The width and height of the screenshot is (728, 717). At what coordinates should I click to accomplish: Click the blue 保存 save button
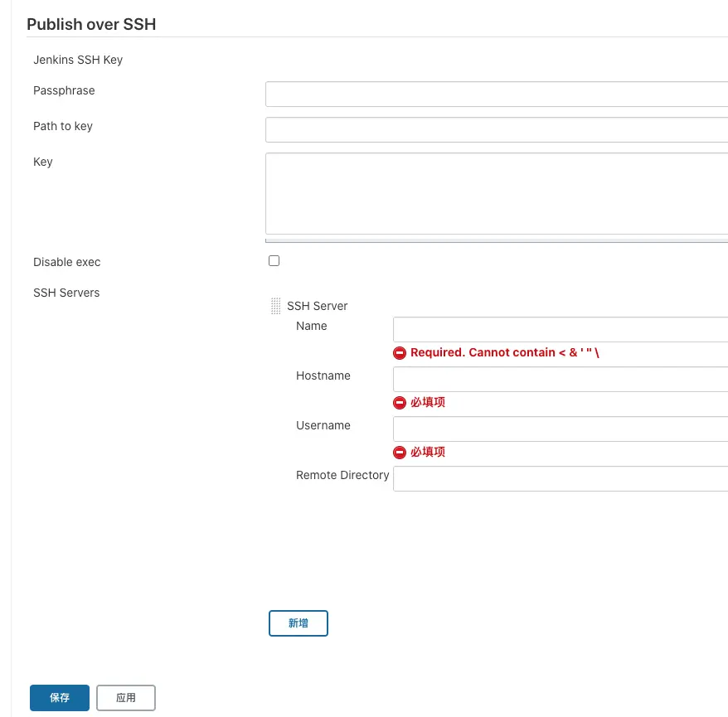(60, 697)
